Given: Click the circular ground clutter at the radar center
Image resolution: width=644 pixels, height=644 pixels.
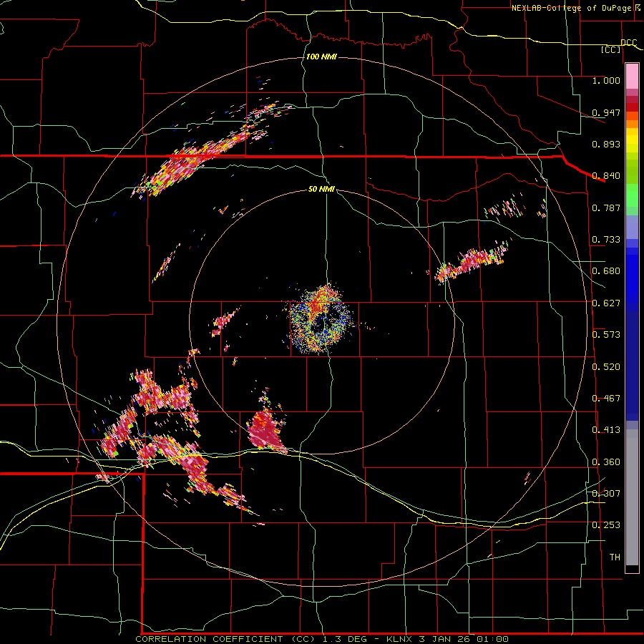Looking at the screenshot, I should [320, 319].
